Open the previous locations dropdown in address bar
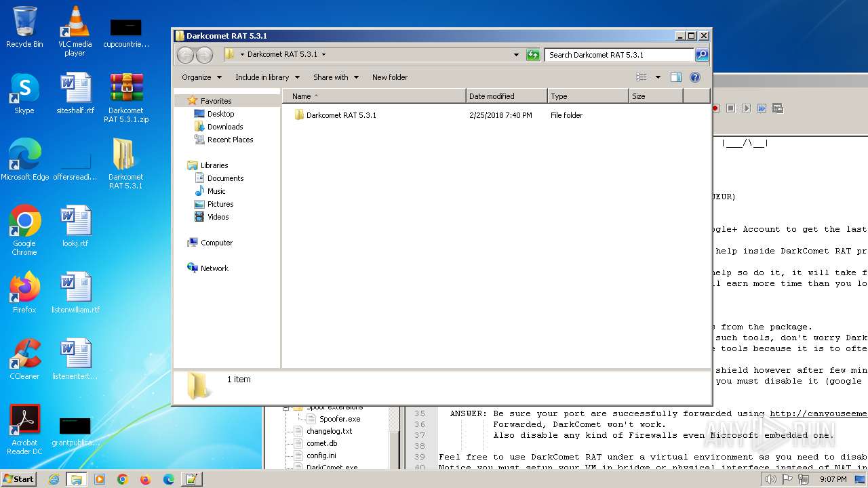Screen dimensions: 868x488 tap(516, 55)
